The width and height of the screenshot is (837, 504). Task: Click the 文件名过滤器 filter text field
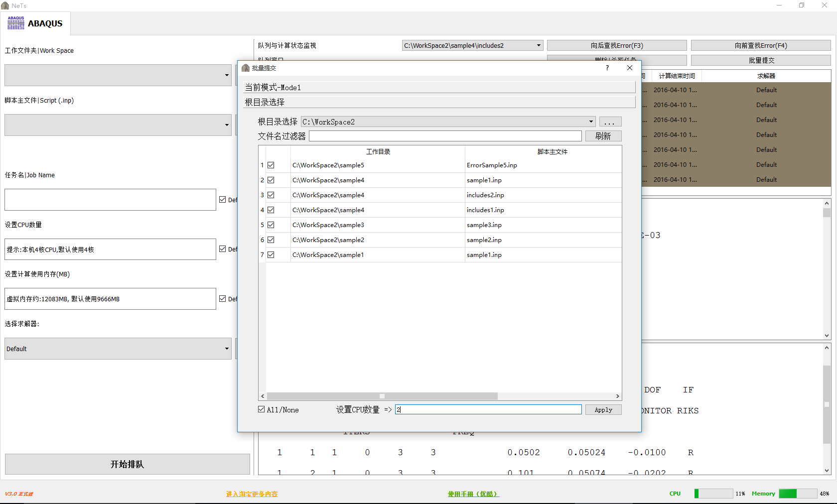click(445, 136)
